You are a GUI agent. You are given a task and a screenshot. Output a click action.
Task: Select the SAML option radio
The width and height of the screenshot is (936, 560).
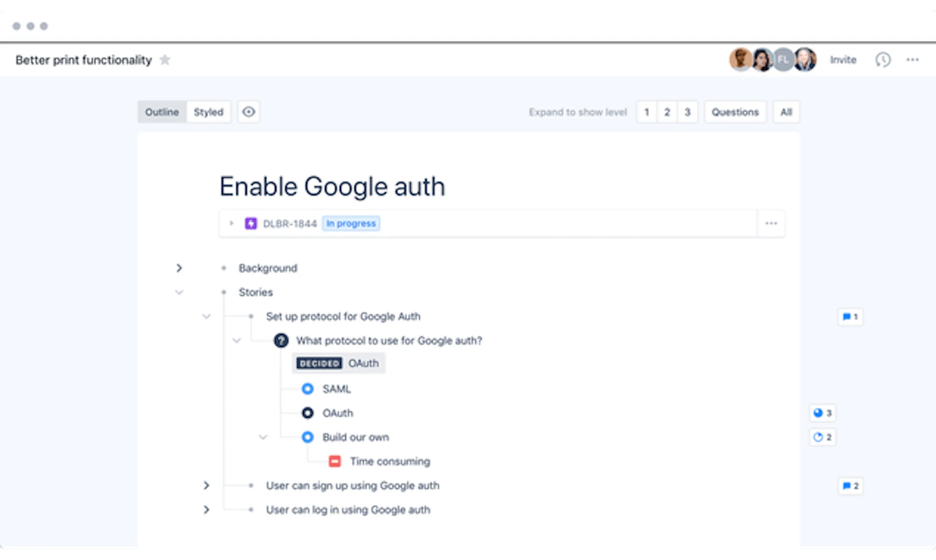pyautogui.click(x=307, y=389)
